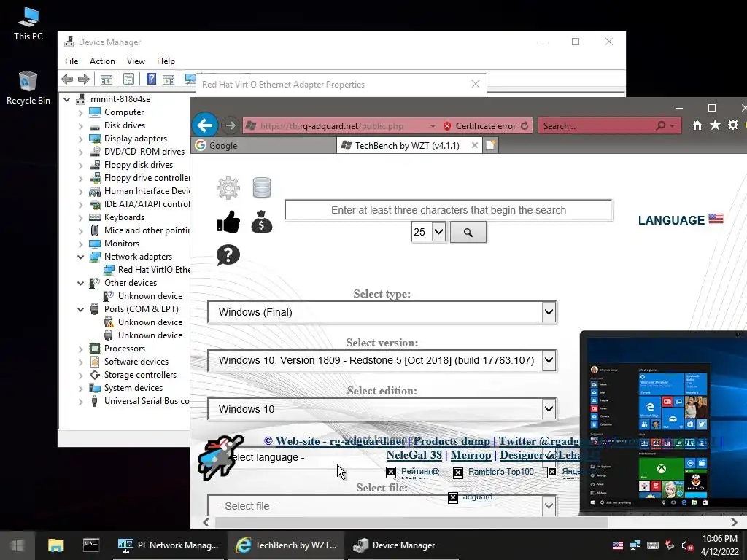Click the TechBench by WZT browser tab
Image resolution: width=747 pixels, height=560 pixels.
tap(406, 146)
